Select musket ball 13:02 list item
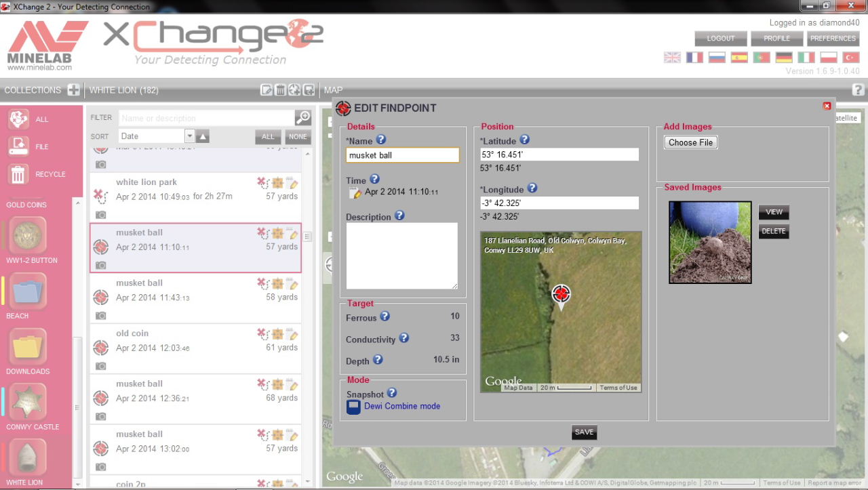Image resolution: width=868 pixels, height=490 pixels. [195, 449]
